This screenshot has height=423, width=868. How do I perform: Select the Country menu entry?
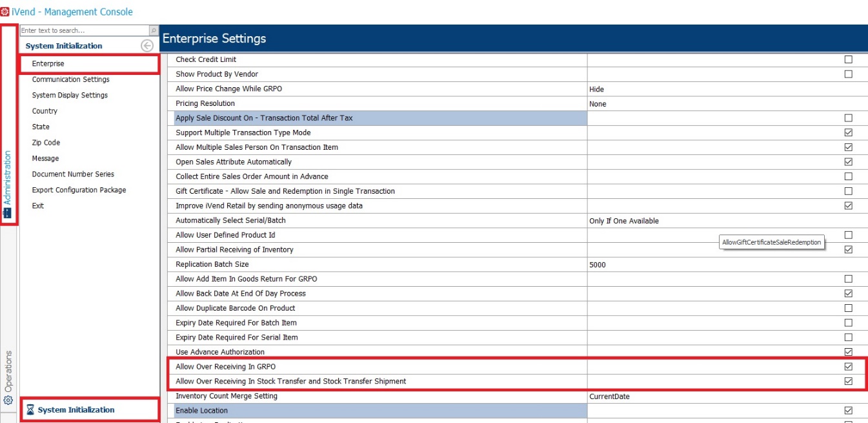pos(45,111)
